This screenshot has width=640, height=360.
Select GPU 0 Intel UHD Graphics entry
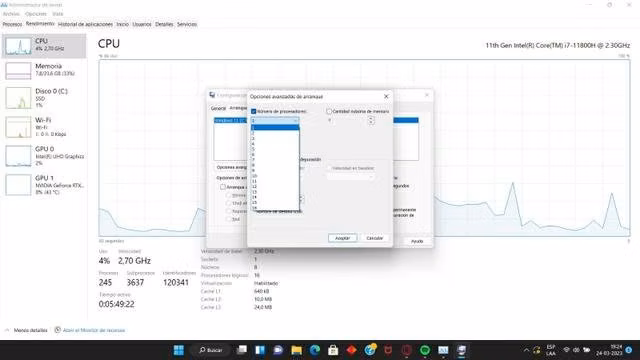pyautogui.click(x=44, y=156)
